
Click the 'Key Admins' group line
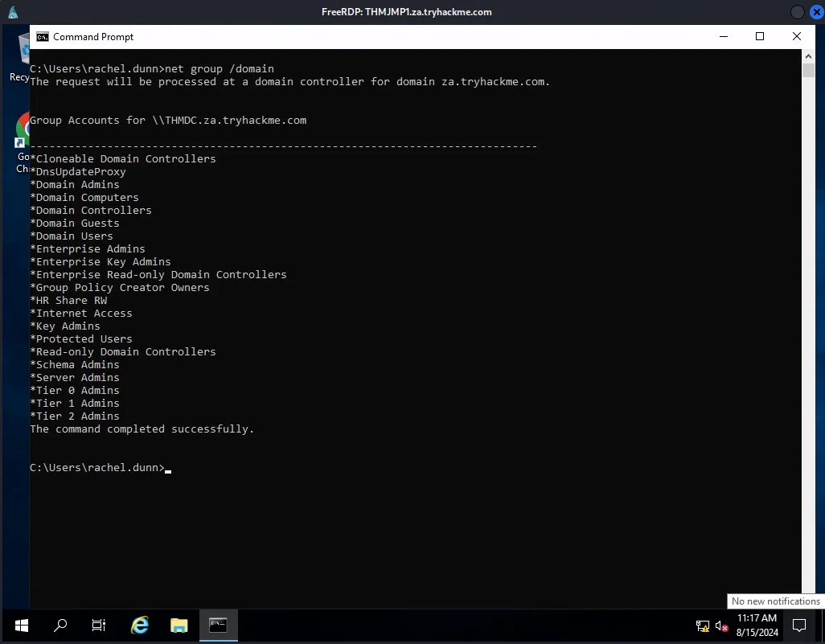click(x=65, y=326)
